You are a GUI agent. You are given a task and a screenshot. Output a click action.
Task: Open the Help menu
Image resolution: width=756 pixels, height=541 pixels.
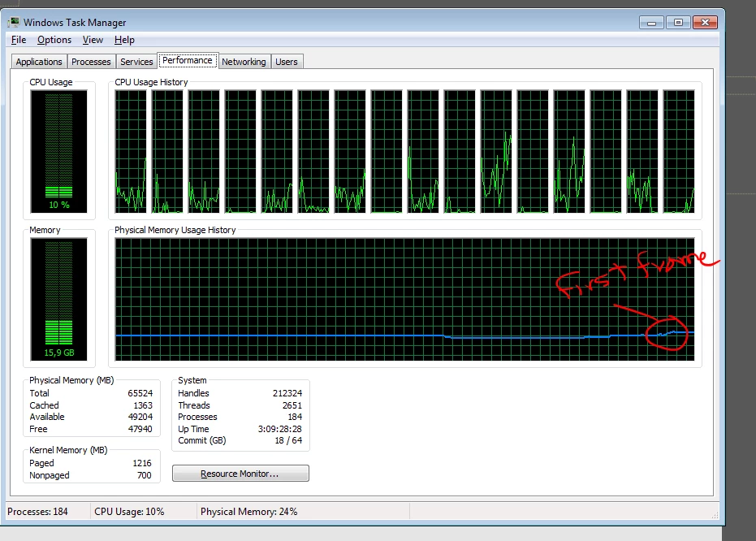click(x=124, y=40)
